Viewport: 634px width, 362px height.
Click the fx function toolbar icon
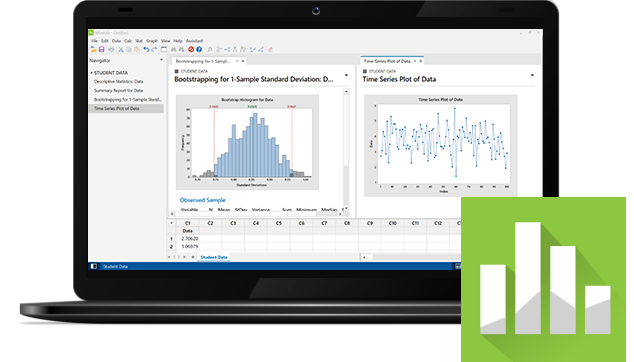click(209, 49)
